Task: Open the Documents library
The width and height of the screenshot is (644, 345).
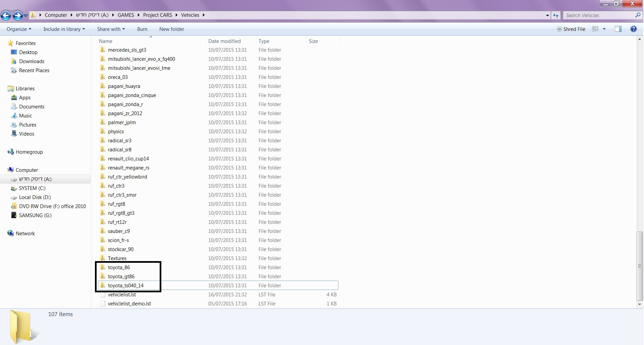Action: click(32, 106)
